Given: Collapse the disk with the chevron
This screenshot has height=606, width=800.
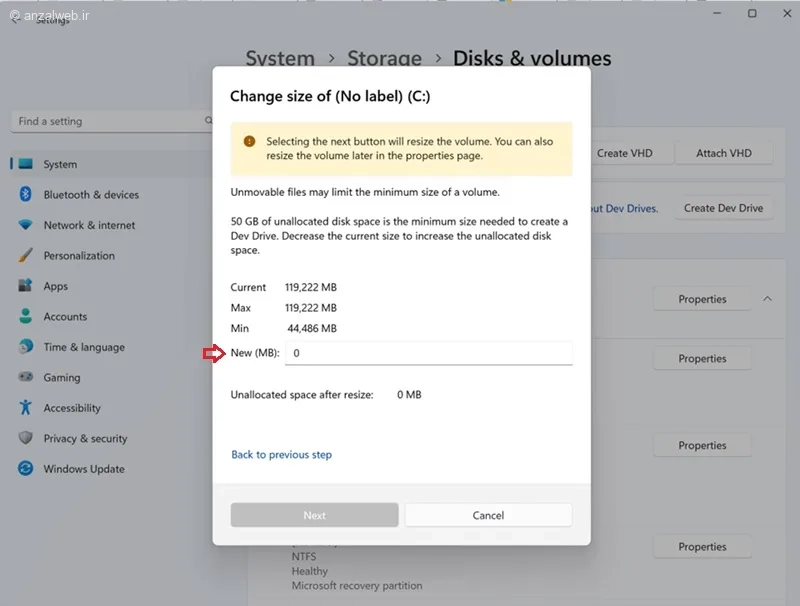Looking at the screenshot, I should (767, 299).
